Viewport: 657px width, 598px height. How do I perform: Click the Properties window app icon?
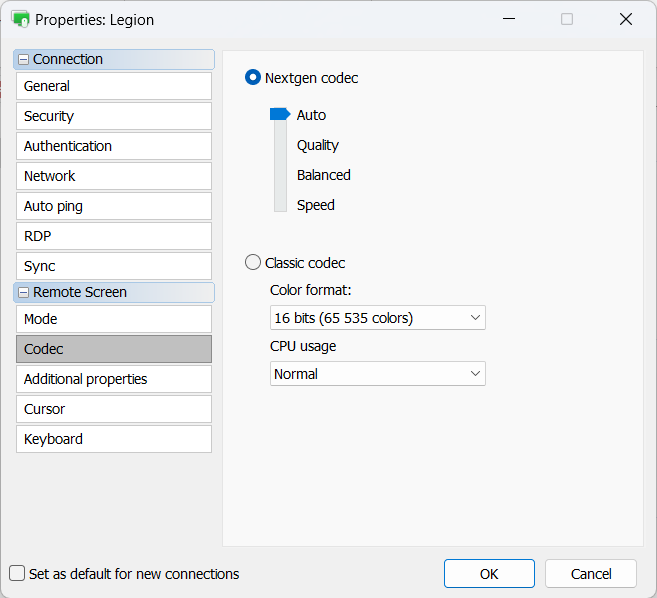coord(20,19)
